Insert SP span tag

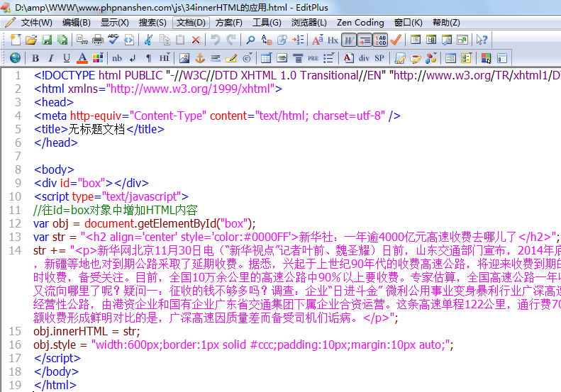(x=379, y=58)
